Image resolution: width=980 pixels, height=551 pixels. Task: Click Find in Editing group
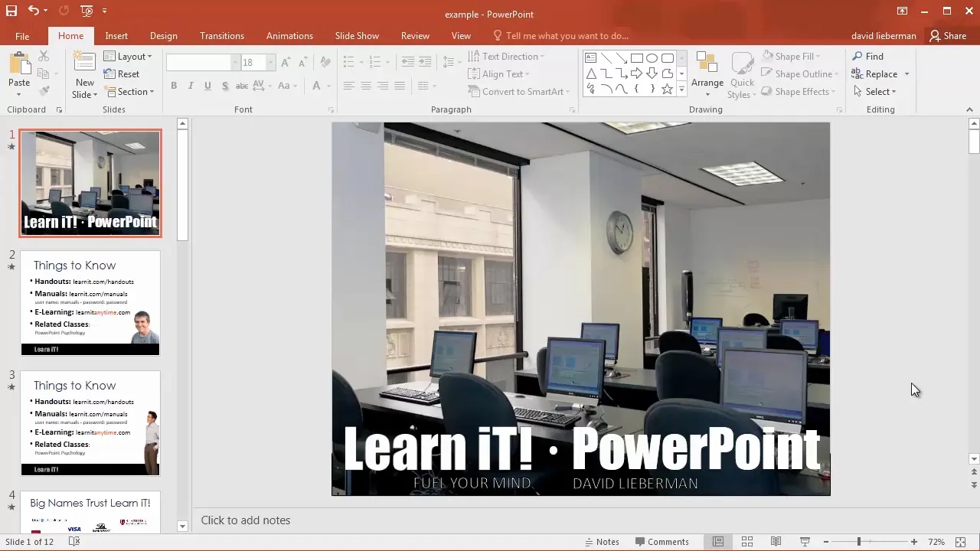point(868,57)
